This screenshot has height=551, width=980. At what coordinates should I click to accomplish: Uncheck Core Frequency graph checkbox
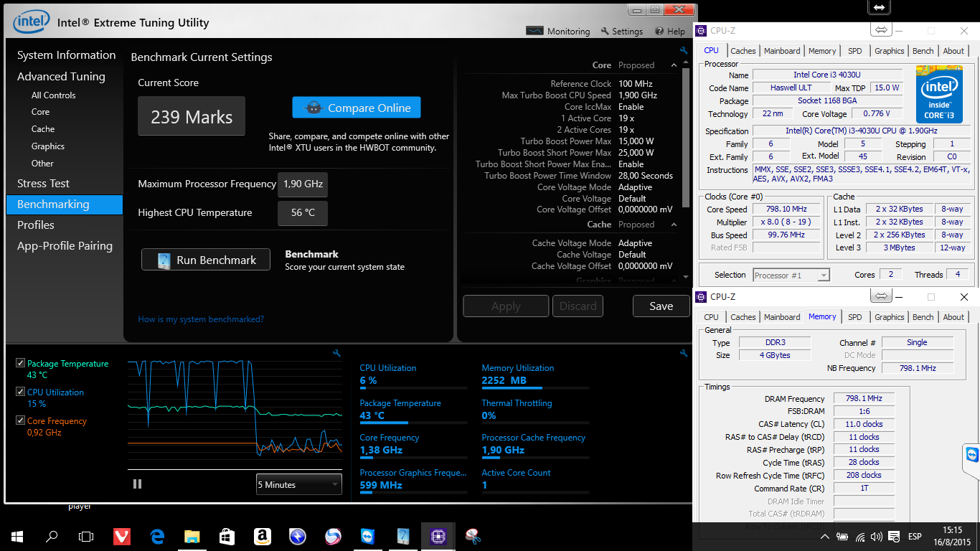pos(20,420)
